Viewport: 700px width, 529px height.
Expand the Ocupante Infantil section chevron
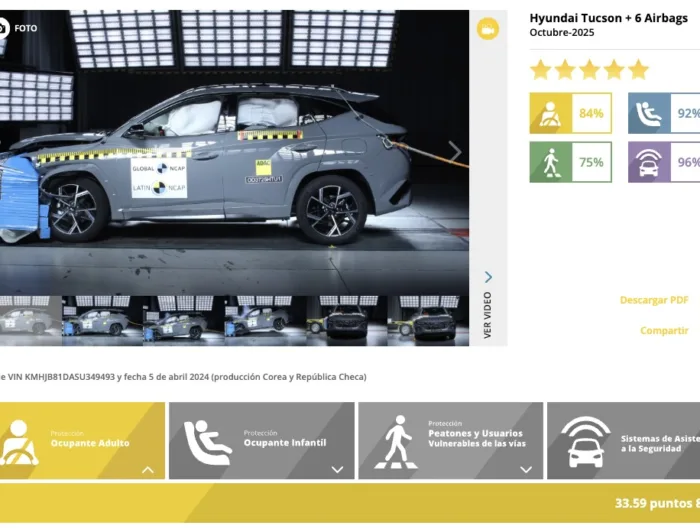coord(337,469)
